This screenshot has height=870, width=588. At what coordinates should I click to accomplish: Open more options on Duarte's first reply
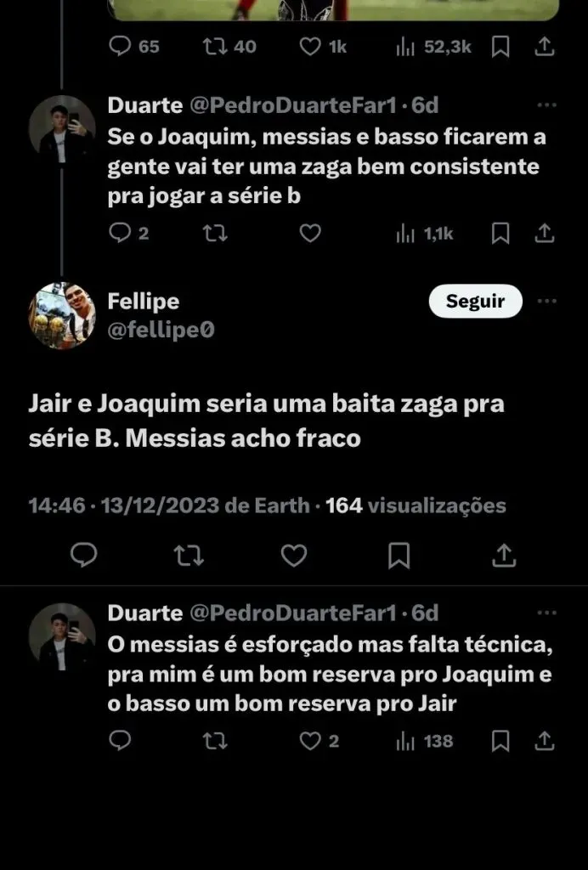click(547, 105)
